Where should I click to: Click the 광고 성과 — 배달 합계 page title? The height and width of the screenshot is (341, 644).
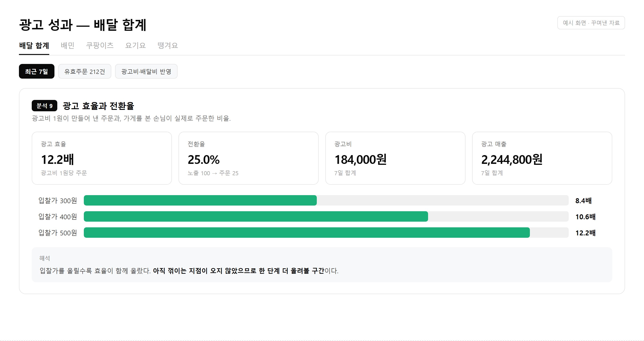pyautogui.click(x=82, y=25)
